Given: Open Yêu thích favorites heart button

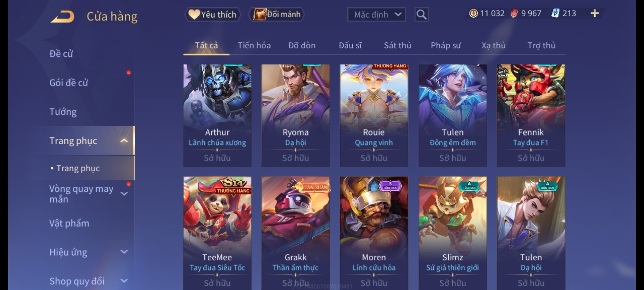Looking at the screenshot, I should click(213, 15).
